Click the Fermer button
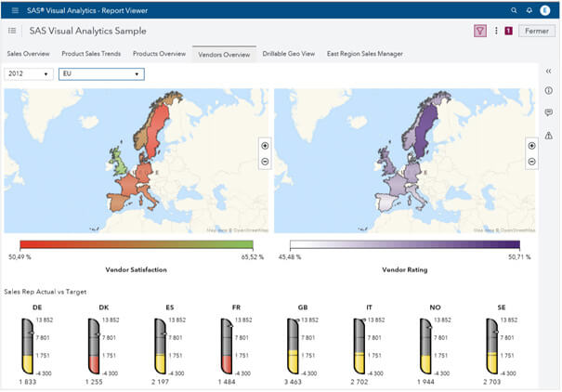Screen dimensions: 562x392 (x=537, y=31)
